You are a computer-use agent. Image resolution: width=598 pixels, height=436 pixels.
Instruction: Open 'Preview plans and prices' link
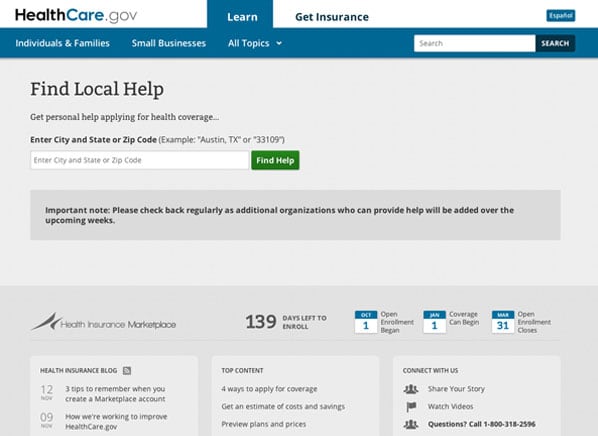264,424
